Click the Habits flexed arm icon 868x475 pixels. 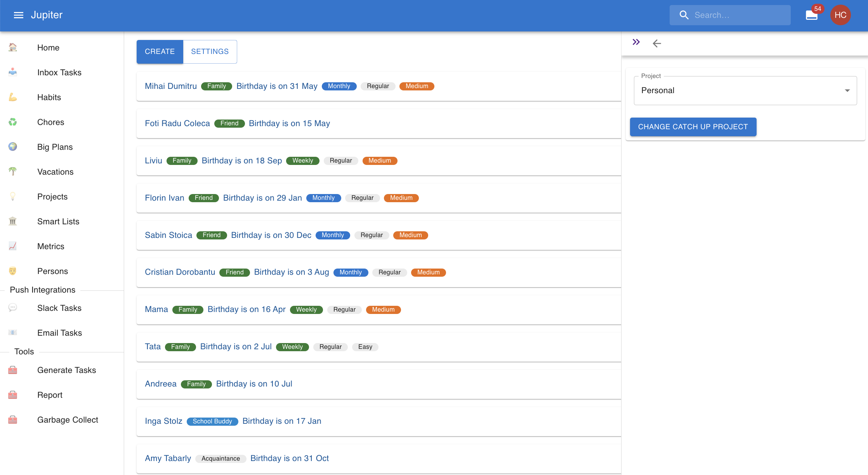click(13, 97)
